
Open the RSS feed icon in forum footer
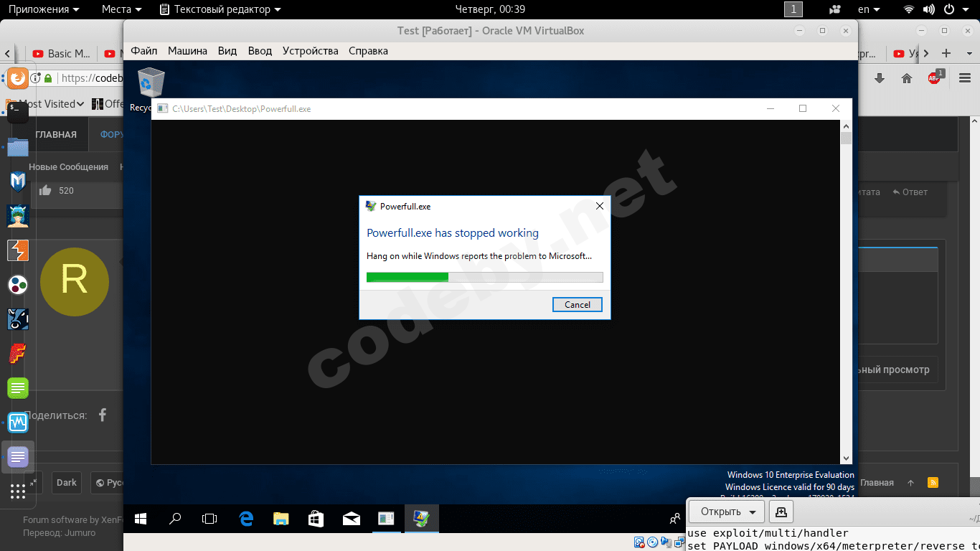pyautogui.click(x=933, y=483)
